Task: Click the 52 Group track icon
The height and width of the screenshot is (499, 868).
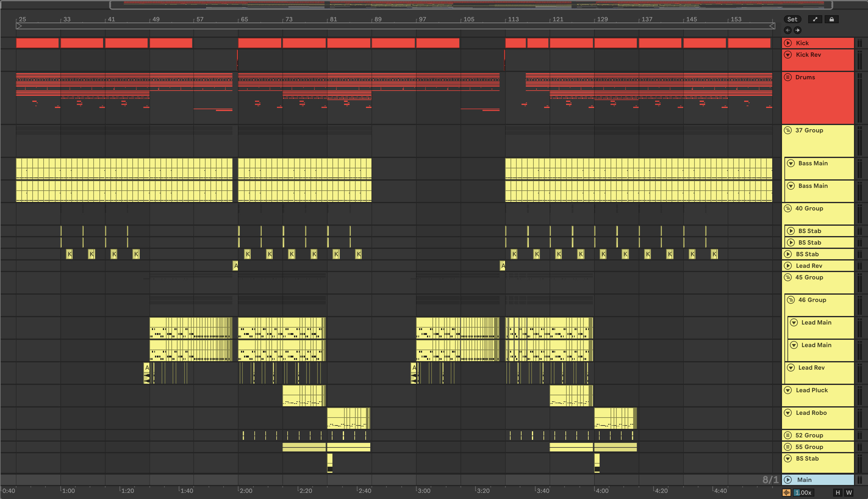Action: pyautogui.click(x=788, y=435)
